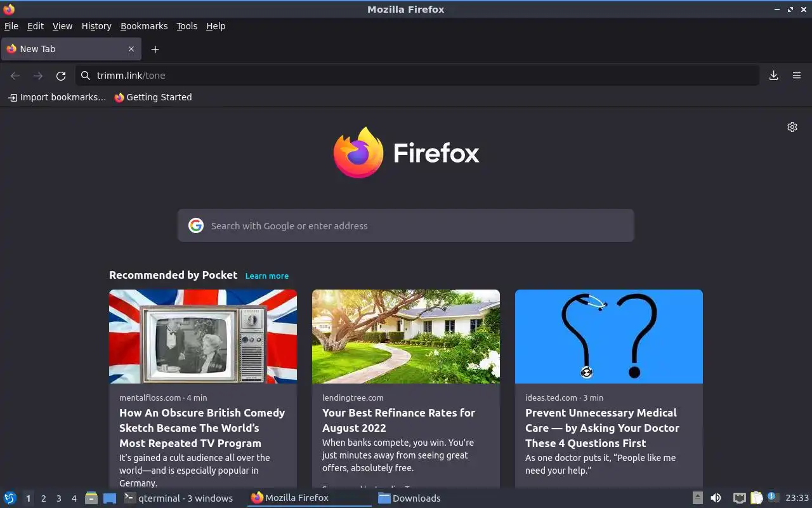Image resolution: width=812 pixels, height=508 pixels.
Task: Open the British TV with flag thumbnail
Action: coord(203,337)
